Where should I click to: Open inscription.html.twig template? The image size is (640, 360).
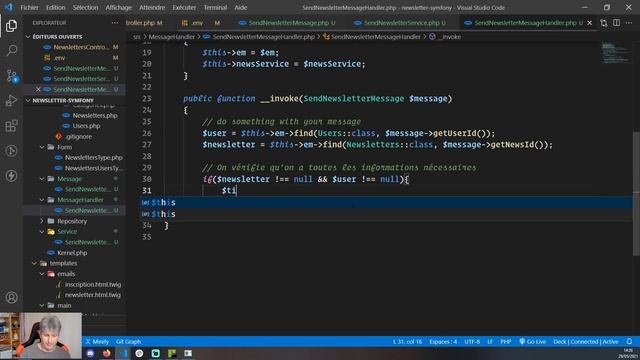click(93, 284)
